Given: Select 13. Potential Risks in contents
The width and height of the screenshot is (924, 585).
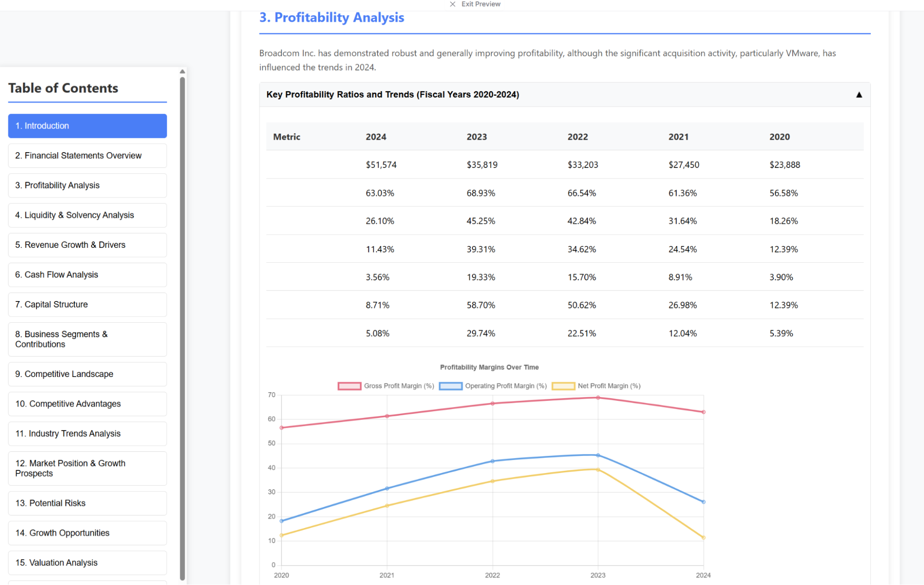Looking at the screenshot, I should point(87,503).
